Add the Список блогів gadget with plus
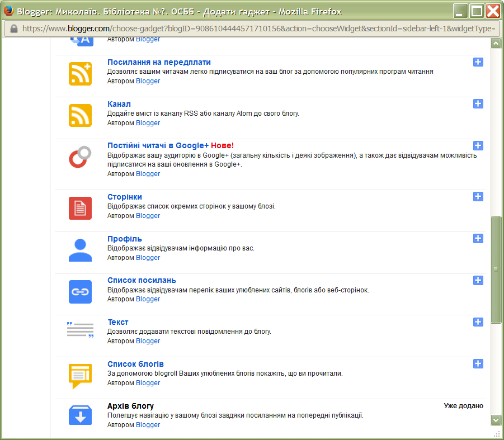The width and height of the screenshot is (504, 440). pos(478,363)
